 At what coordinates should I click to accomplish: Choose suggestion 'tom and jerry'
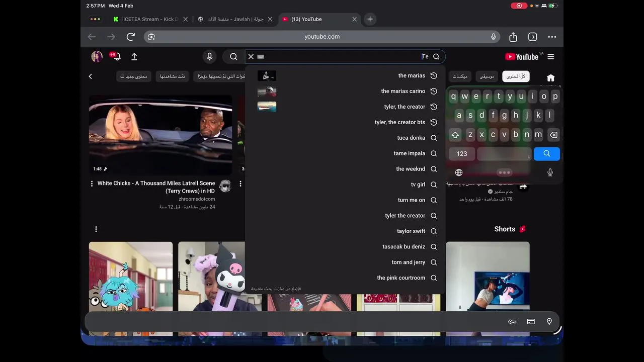coord(345,262)
